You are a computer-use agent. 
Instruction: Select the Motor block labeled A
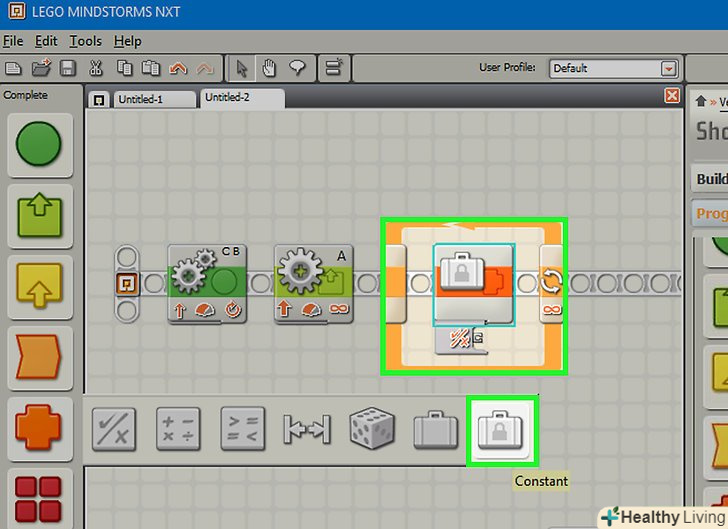pos(313,284)
